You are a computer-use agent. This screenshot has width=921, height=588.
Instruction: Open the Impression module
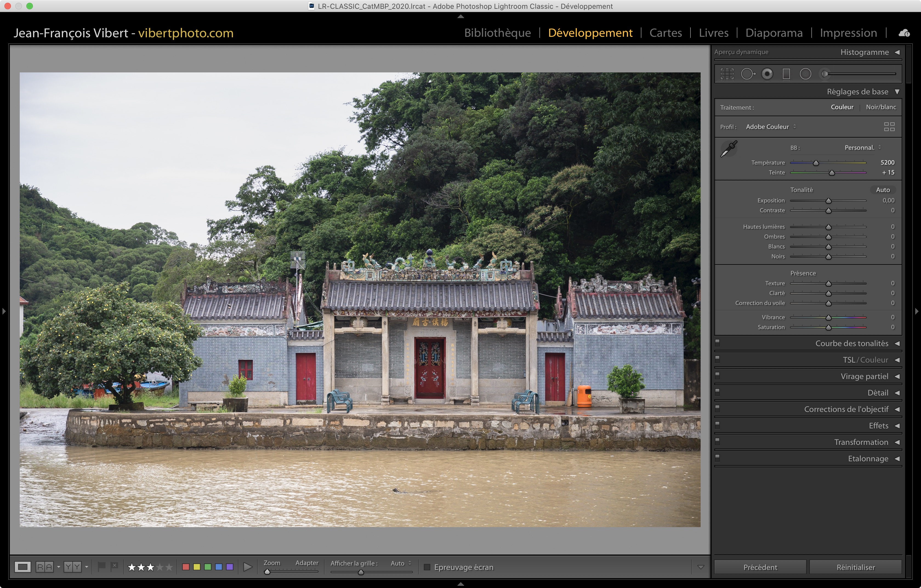tap(848, 33)
